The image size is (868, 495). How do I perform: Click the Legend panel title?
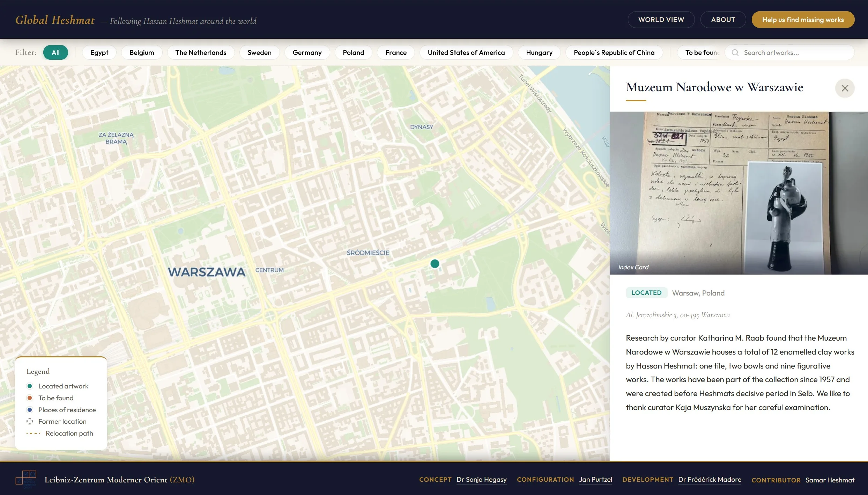pyautogui.click(x=38, y=371)
